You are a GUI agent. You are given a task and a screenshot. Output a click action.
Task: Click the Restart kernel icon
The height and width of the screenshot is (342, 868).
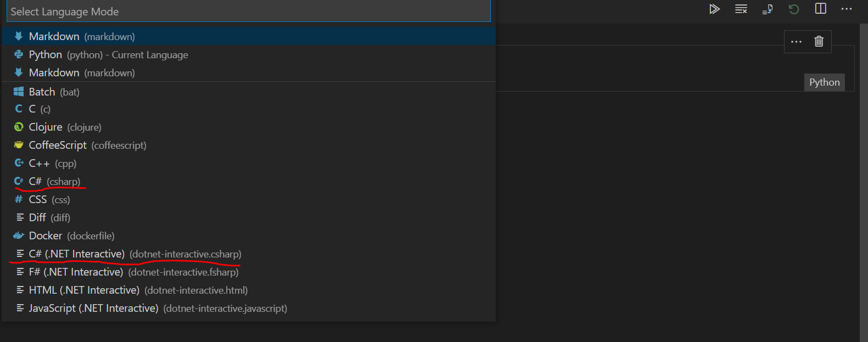(x=793, y=9)
